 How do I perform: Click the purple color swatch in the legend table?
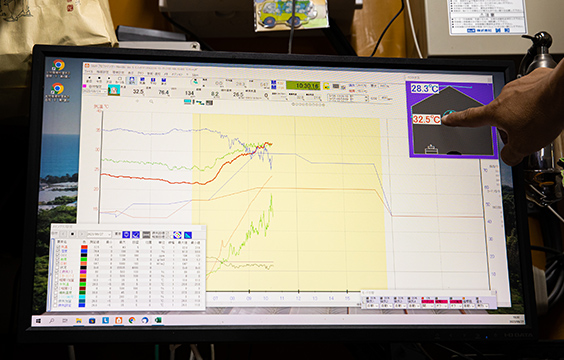[83, 272]
